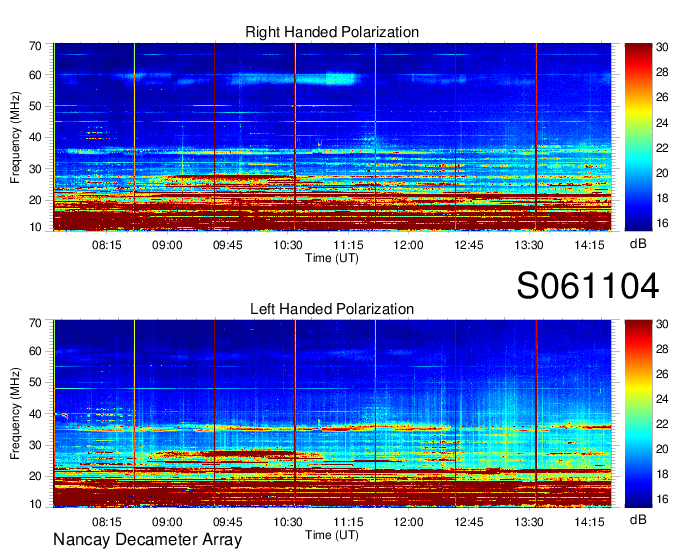Click "Time (UT)" axis label under Left Handed plot
Viewport: 680px width, 552px height.
[x=332, y=535]
